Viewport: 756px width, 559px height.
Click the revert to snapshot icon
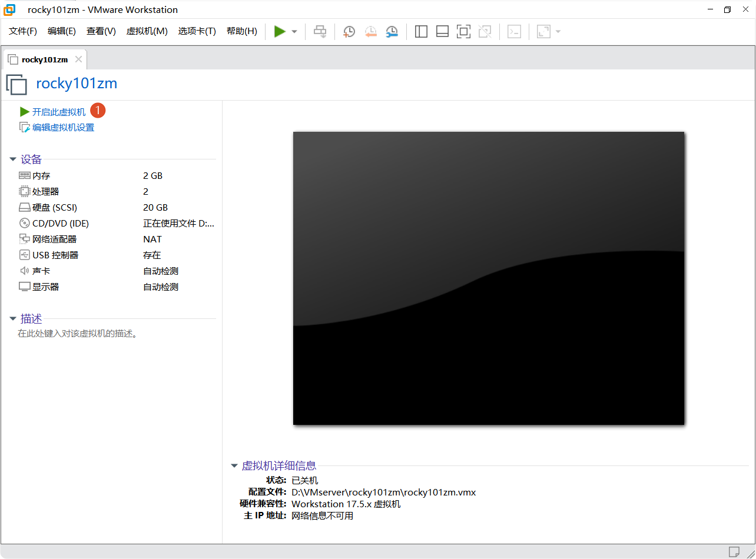pyautogui.click(x=370, y=32)
